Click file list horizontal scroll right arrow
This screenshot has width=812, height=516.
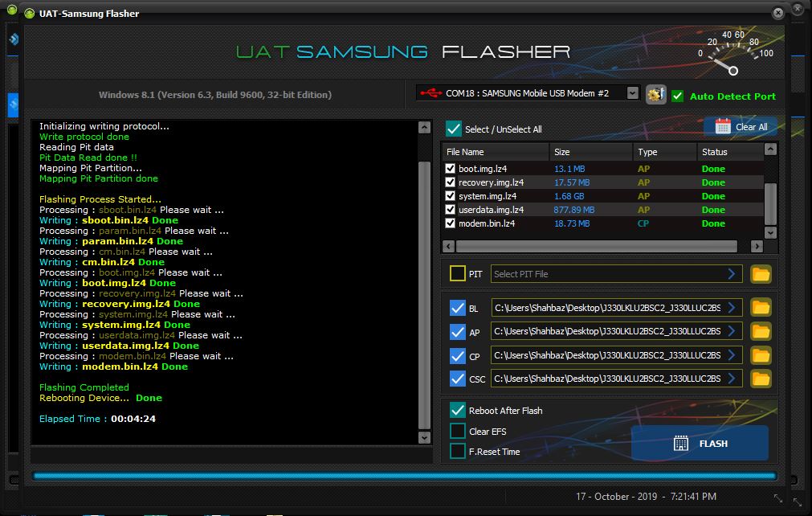(757, 246)
